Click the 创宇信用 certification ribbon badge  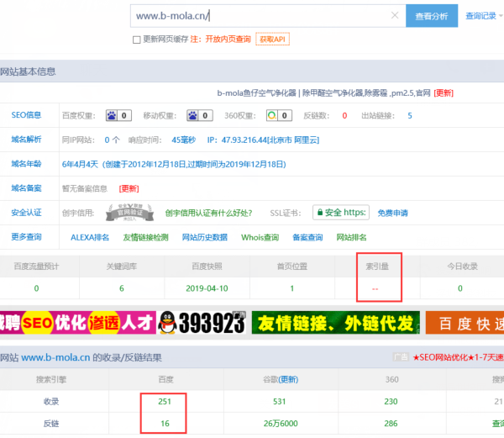tap(129, 213)
